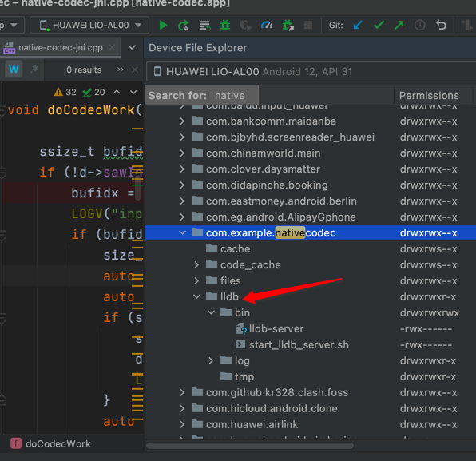This screenshot has width=476, height=461.
Task: Click the Git commit checkmark
Action: 379,25
